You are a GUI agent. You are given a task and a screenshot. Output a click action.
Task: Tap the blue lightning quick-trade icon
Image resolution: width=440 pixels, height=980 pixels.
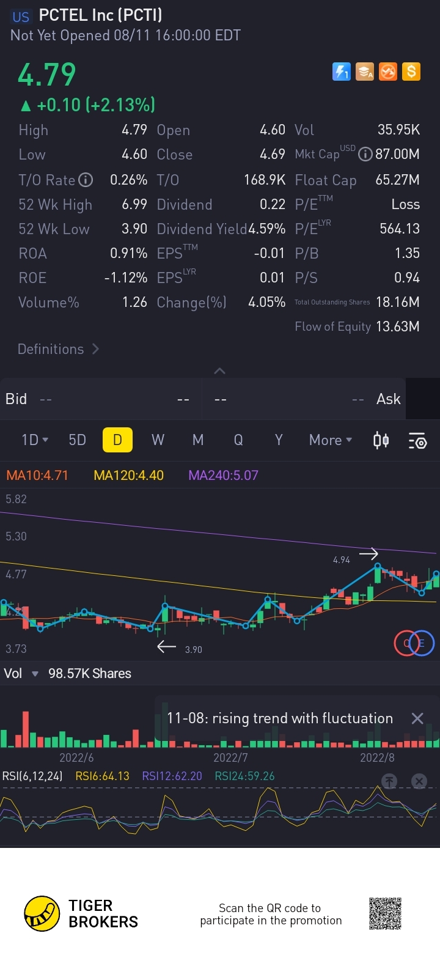coord(341,72)
